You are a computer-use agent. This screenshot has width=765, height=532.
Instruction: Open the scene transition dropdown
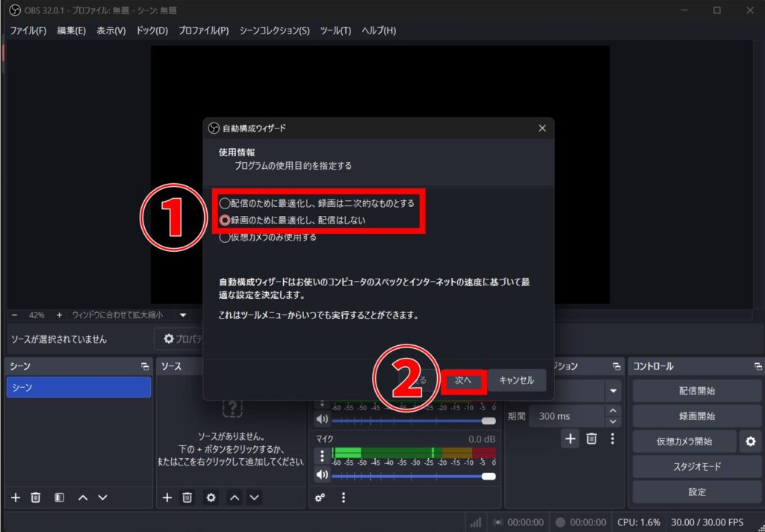(x=613, y=390)
